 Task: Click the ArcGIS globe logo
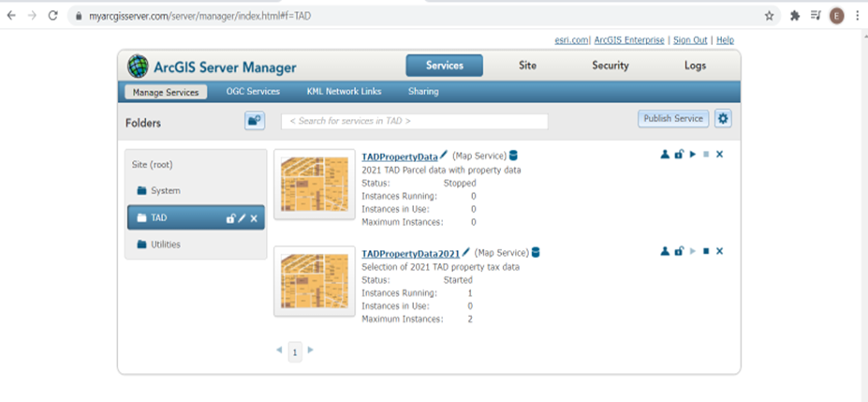coord(138,67)
